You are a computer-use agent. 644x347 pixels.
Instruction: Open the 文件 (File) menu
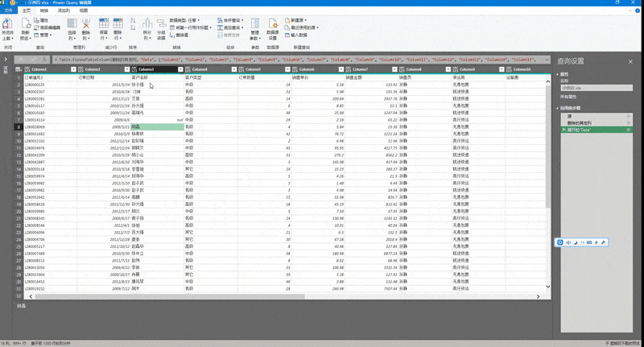pos(9,11)
